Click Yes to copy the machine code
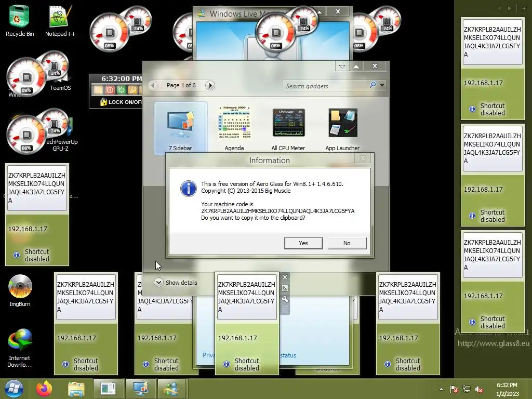The width and height of the screenshot is (532, 399). pyautogui.click(x=303, y=243)
